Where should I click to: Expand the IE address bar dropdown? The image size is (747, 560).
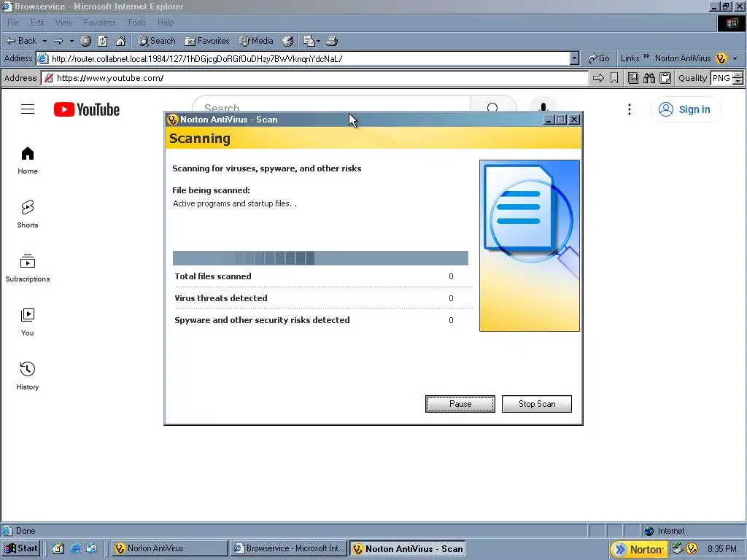point(574,58)
